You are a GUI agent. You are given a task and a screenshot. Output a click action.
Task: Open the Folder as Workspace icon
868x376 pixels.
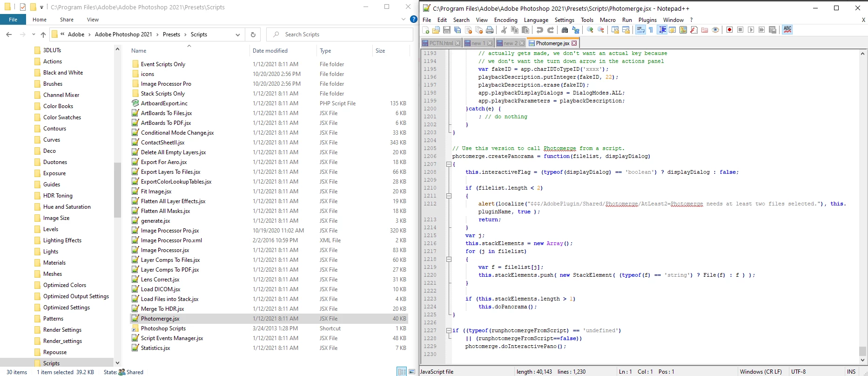point(705,30)
